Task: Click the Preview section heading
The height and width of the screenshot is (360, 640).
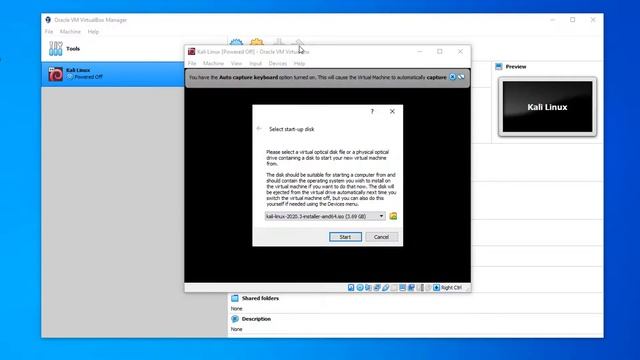Action: [x=516, y=67]
